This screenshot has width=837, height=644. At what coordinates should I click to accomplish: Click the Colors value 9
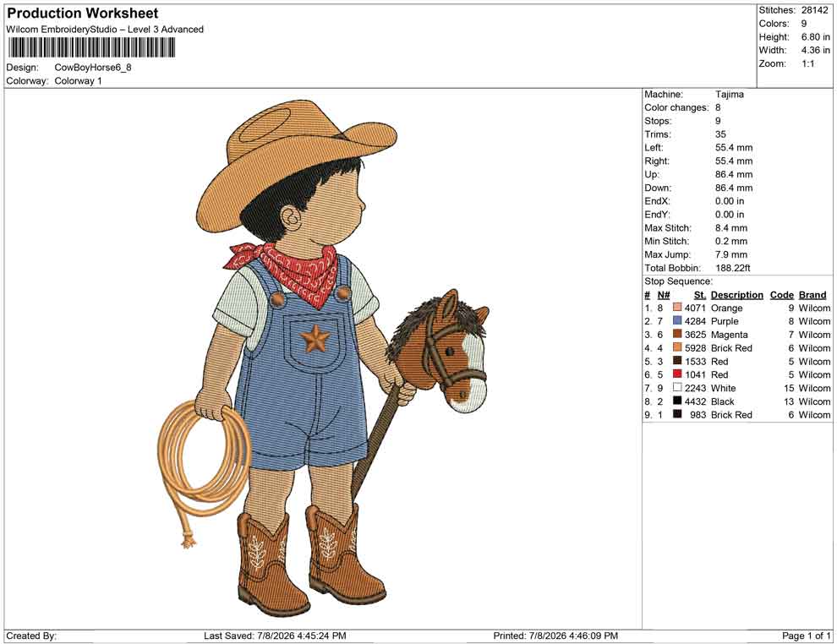[x=804, y=24]
